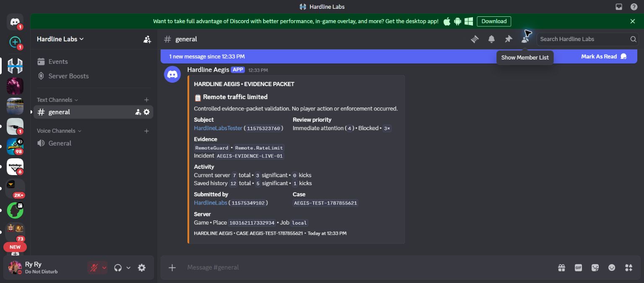This screenshot has height=283, width=644.
Task: Click the Remote.RateLimit evidence tag
Action: pos(259,148)
